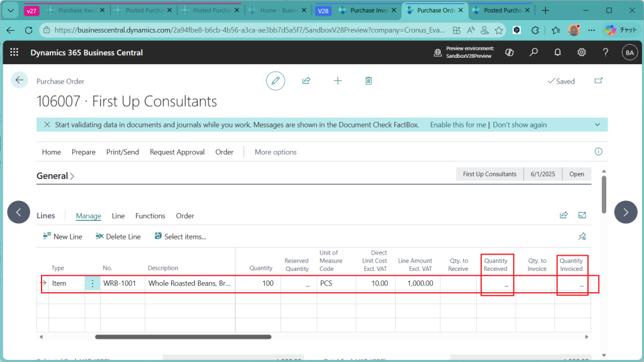Personalize lines with pin icon

click(582, 236)
